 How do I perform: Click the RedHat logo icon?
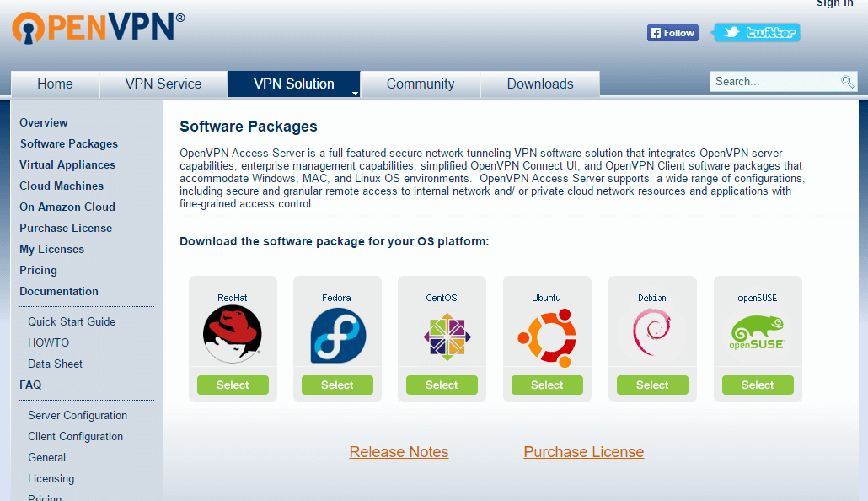coord(233,335)
